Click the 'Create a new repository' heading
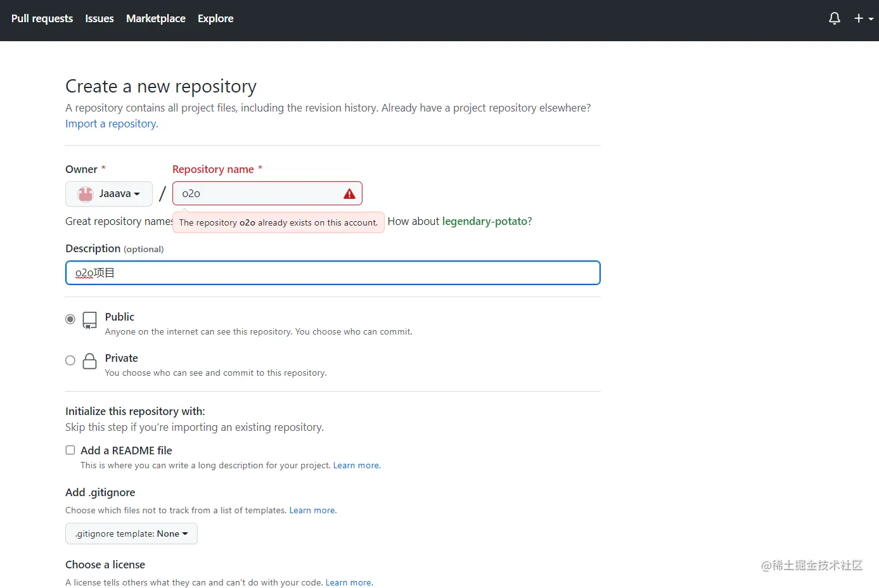The image size is (879, 588). [x=161, y=86]
